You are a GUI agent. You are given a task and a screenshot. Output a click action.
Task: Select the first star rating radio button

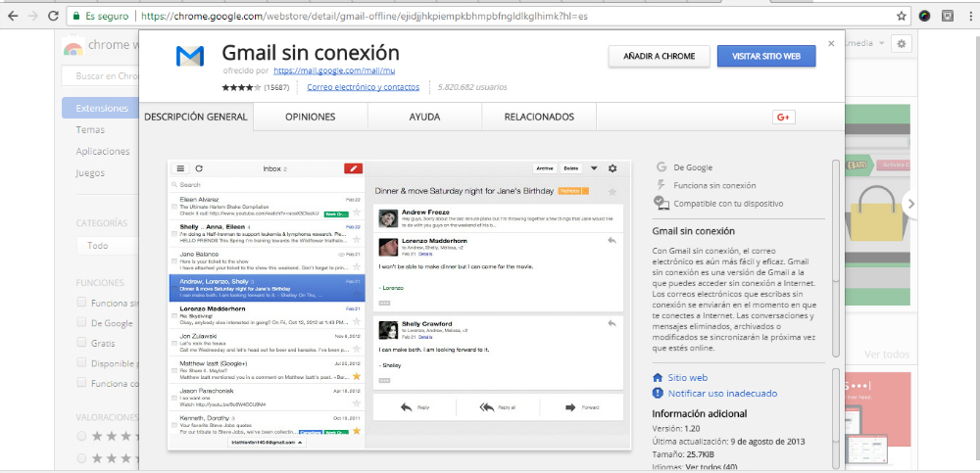(82, 436)
